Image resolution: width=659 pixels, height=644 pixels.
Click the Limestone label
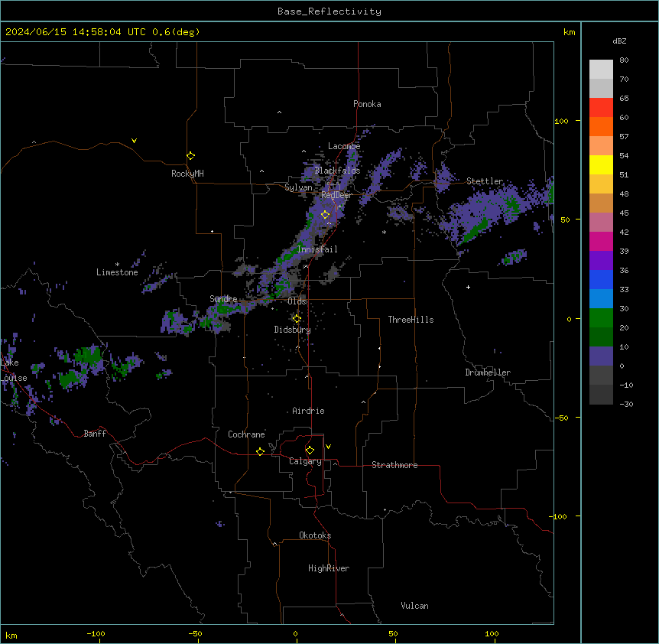point(117,272)
